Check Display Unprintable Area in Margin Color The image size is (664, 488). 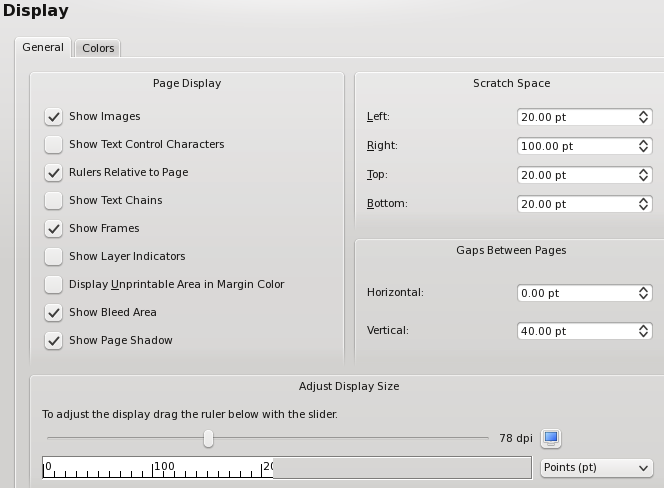click(x=54, y=285)
